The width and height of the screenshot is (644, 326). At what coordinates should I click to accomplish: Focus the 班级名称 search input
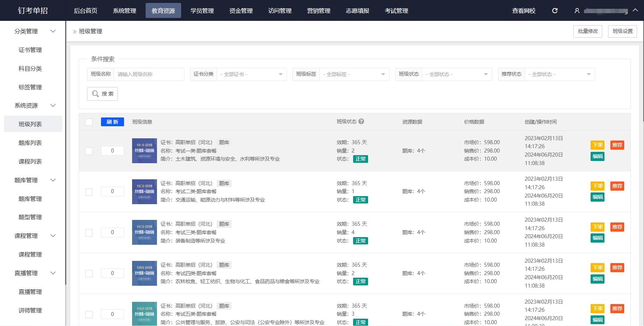149,74
